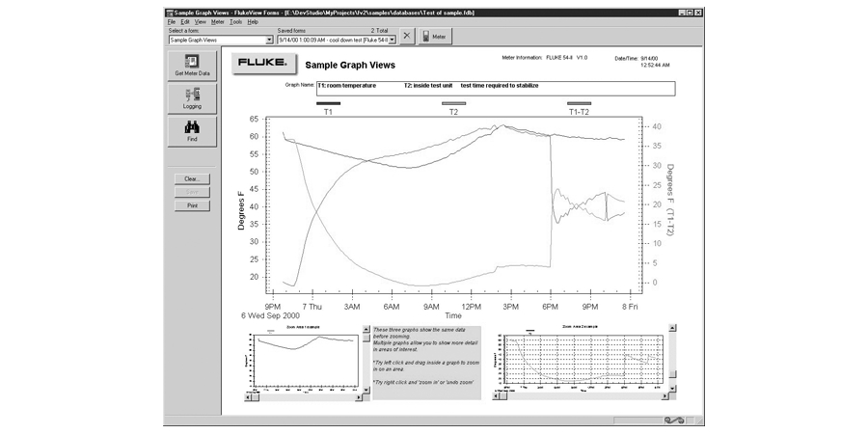The width and height of the screenshot is (868, 434).
Task: Click the Get Meter Data button
Action: [192, 66]
